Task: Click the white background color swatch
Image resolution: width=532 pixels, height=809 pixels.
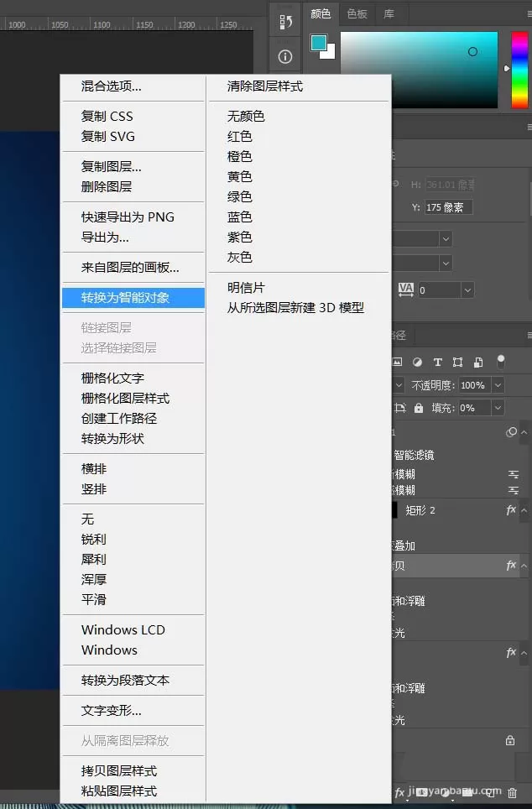Action: 331,53
